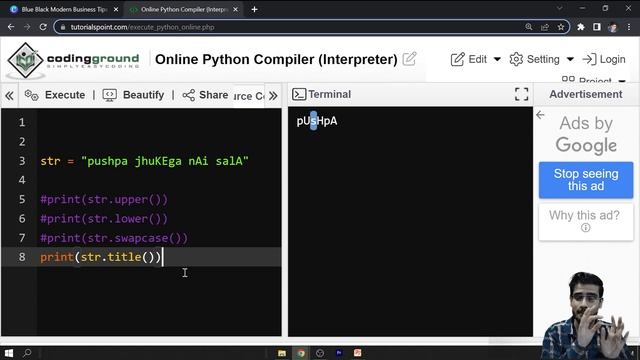Open Chrome three-dot menu
Screen dimensions: 640x360
(629, 27)
